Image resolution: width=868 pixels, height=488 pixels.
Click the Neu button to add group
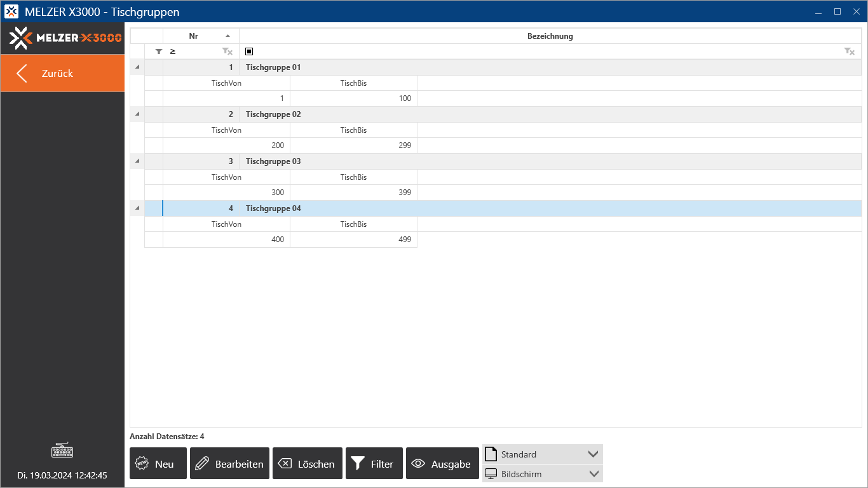[158, 464]
